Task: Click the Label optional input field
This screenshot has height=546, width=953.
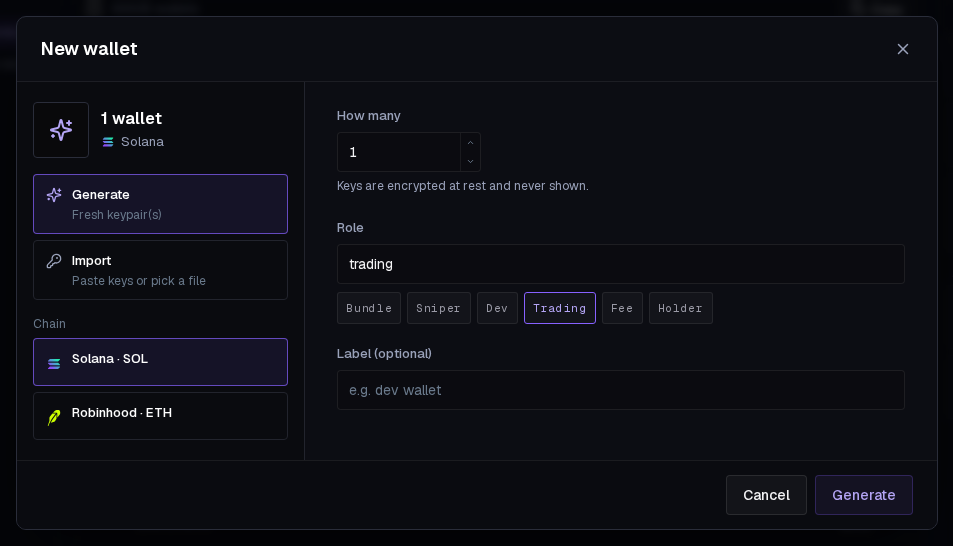Action: click(621, 390)
